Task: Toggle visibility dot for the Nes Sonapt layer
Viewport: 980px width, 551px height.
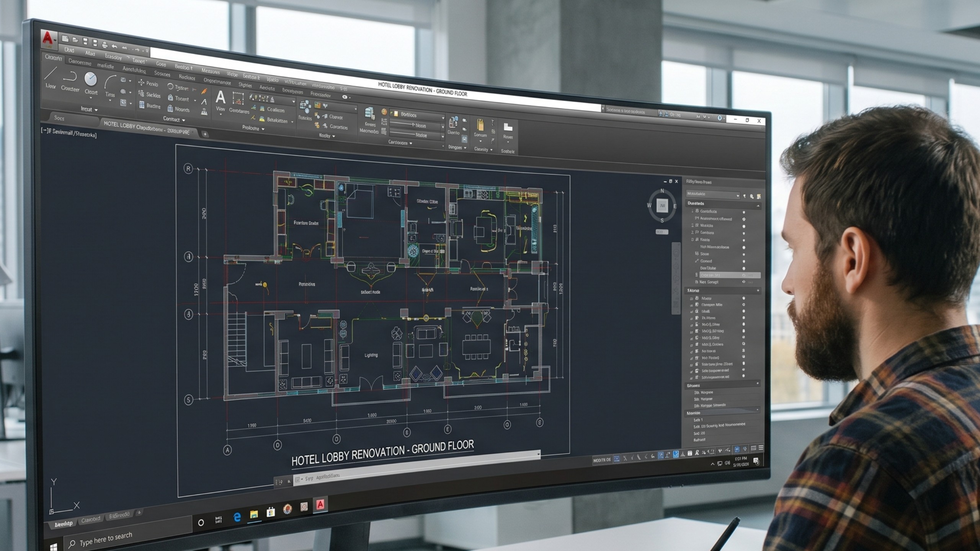Action: coord(744,282)
